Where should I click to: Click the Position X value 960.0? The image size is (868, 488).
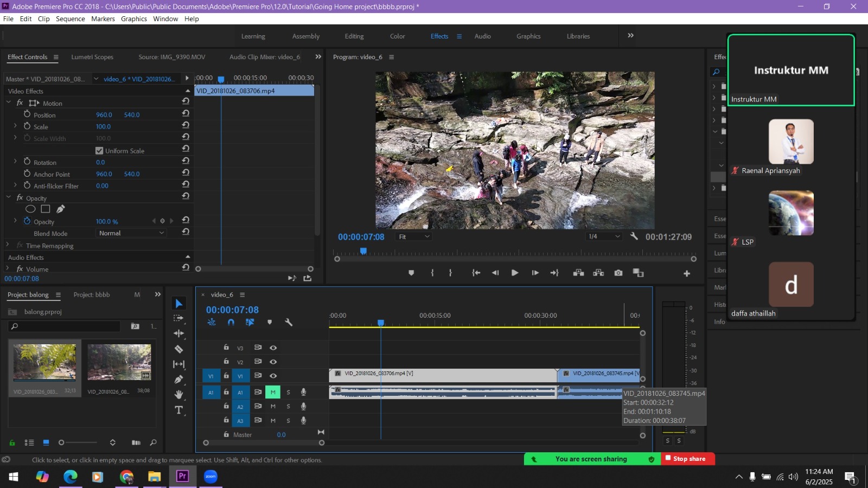click(x=104, y=115)
